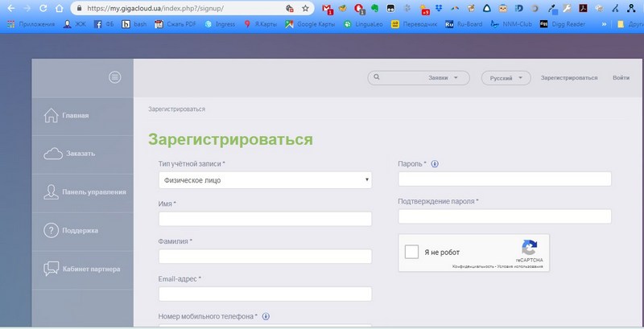Open the LinguaLeo bookmark
The width and height of the screenshot is (644, 329).
(363, 24)
